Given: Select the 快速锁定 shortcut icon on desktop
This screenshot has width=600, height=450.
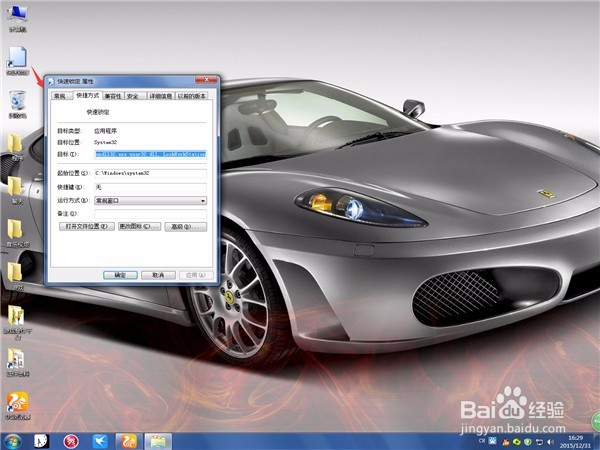Looking at the screenshot, I should point(17,60).
